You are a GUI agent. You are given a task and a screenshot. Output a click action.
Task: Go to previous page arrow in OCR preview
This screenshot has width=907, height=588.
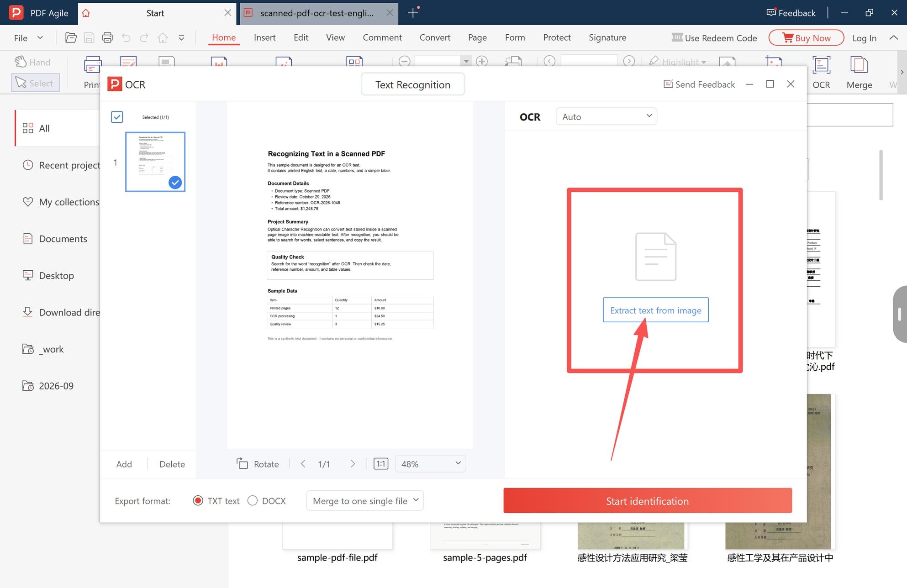[x=303, y=464]
